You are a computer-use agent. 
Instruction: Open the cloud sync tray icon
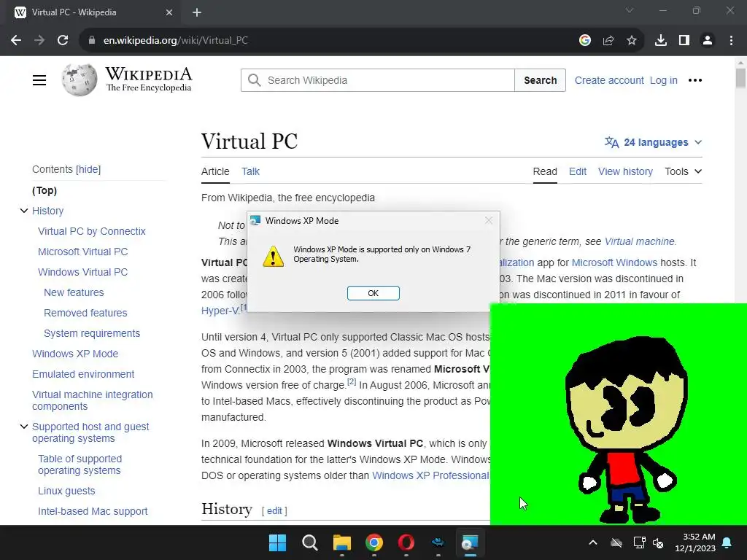616,542
